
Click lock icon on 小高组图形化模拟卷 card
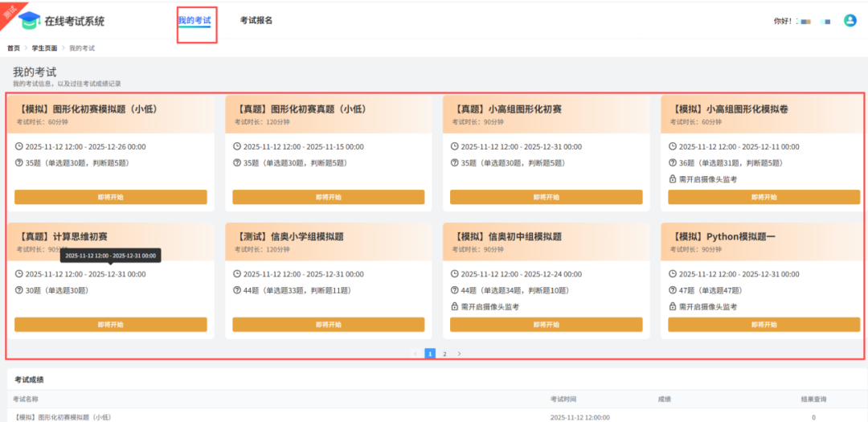pyautogui.click(x=673, y=179)
